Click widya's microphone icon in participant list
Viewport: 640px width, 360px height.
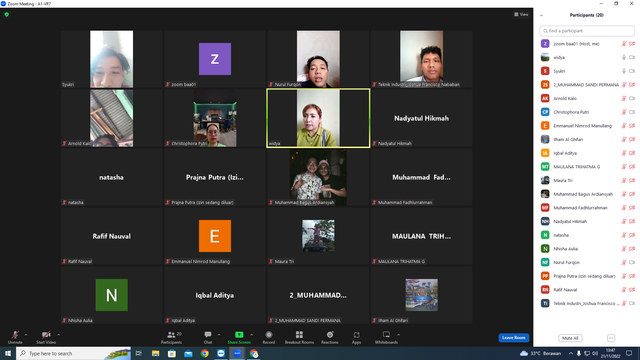click(624, 58)
